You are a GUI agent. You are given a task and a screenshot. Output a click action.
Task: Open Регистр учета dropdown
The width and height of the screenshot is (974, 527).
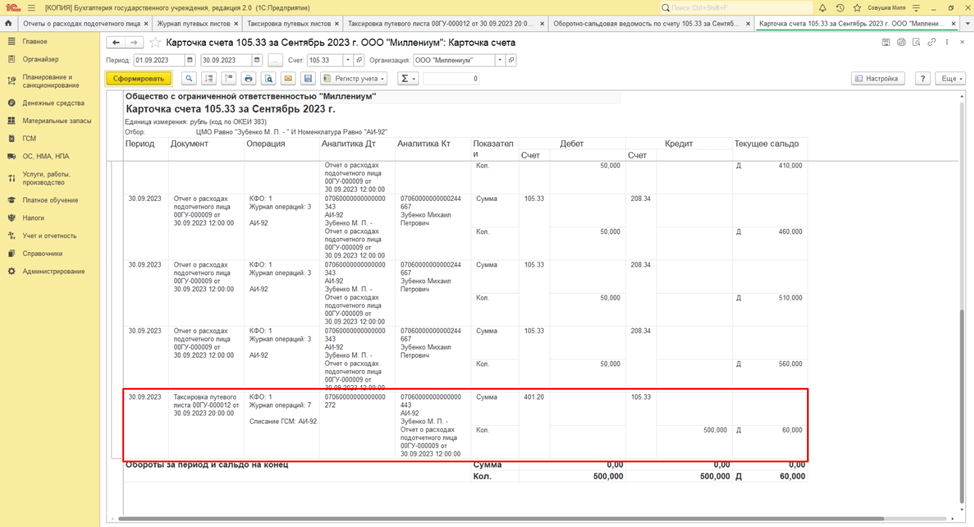coord(354,79)
